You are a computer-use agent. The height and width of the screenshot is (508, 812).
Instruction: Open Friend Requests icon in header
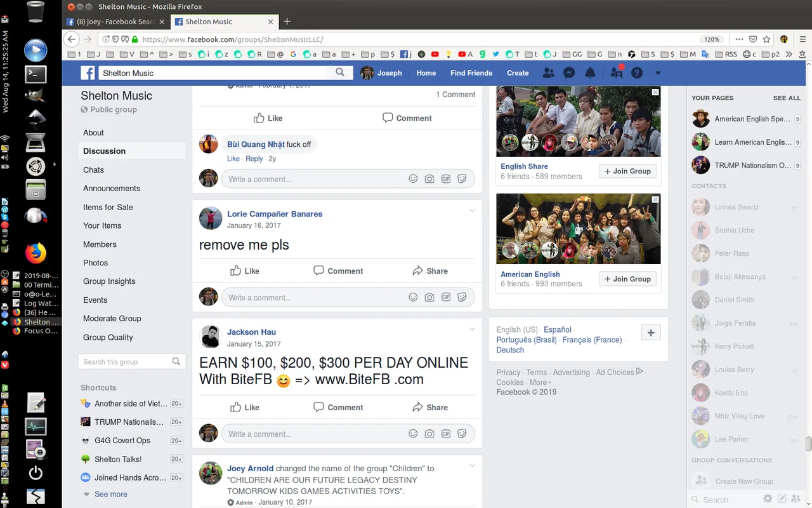[549, 73]
